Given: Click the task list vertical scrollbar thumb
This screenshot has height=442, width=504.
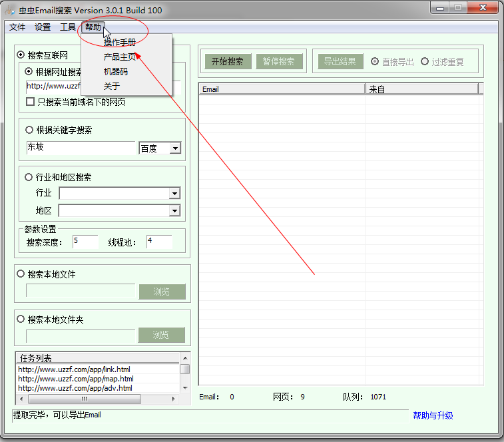Looking at the screenshot, I should pos(185,369).
